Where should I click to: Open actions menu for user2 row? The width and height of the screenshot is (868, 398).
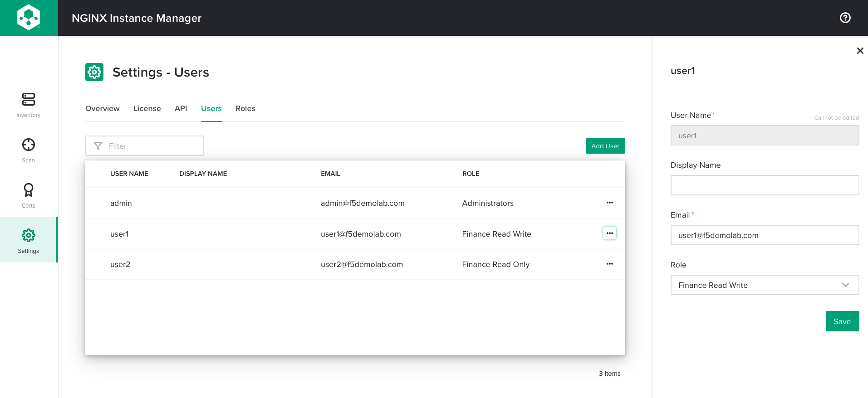(609, 264)
